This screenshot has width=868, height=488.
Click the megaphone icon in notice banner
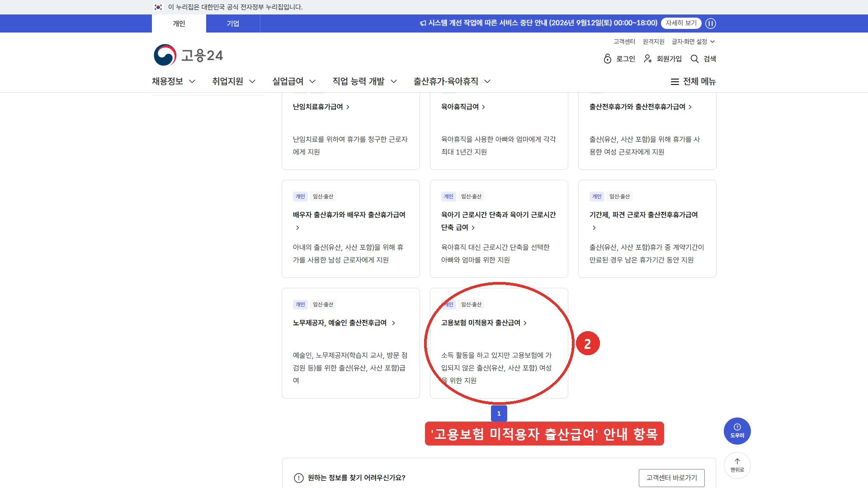[423, 23]
